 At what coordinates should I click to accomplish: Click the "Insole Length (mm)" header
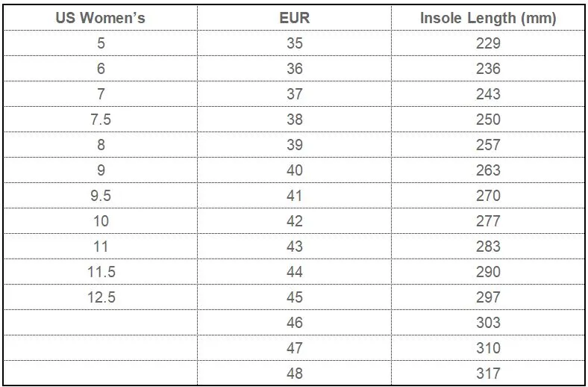point(488,18)
